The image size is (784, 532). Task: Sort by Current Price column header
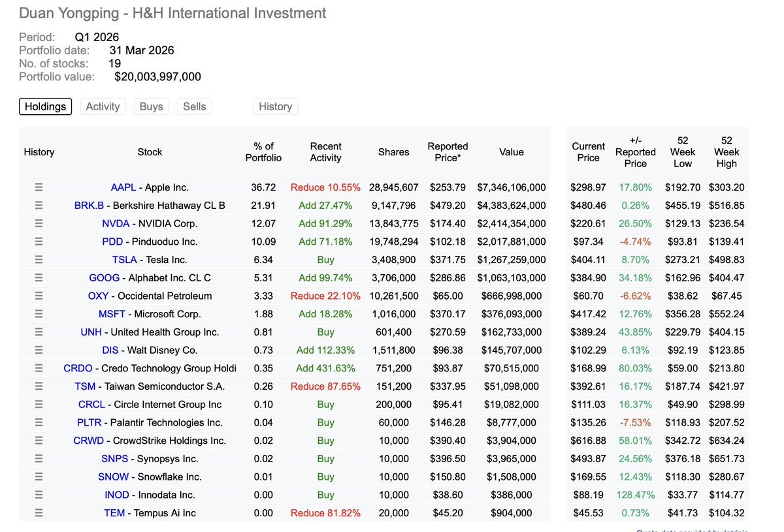tap(588, 152)
